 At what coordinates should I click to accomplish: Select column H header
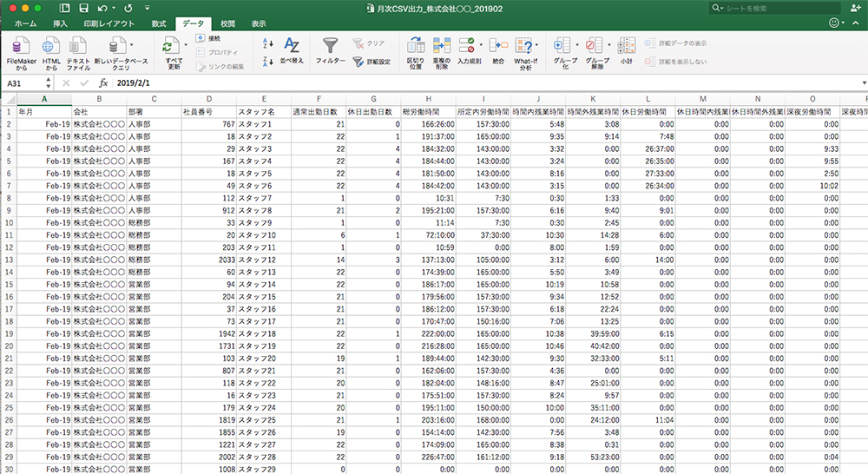pyautogui.click(x=428, y=98)
